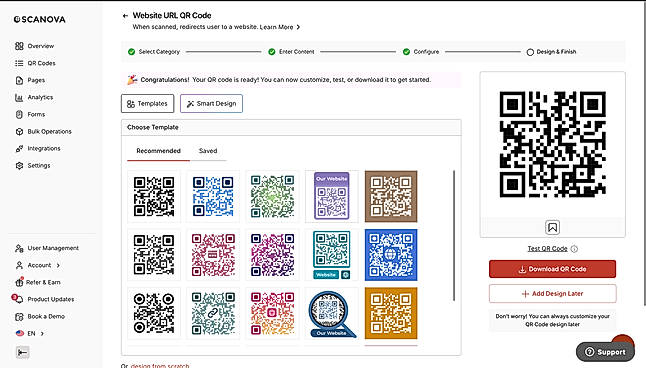Choose the purple Our Website frame template
This screenshot has height=368, width=646.
[332, 197]
